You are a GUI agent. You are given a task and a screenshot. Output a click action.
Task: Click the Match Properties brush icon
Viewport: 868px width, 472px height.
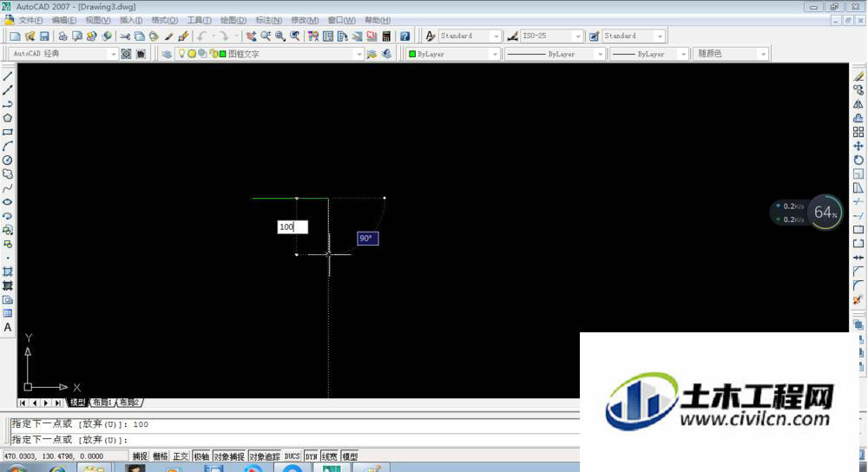[x=183, y=36]
